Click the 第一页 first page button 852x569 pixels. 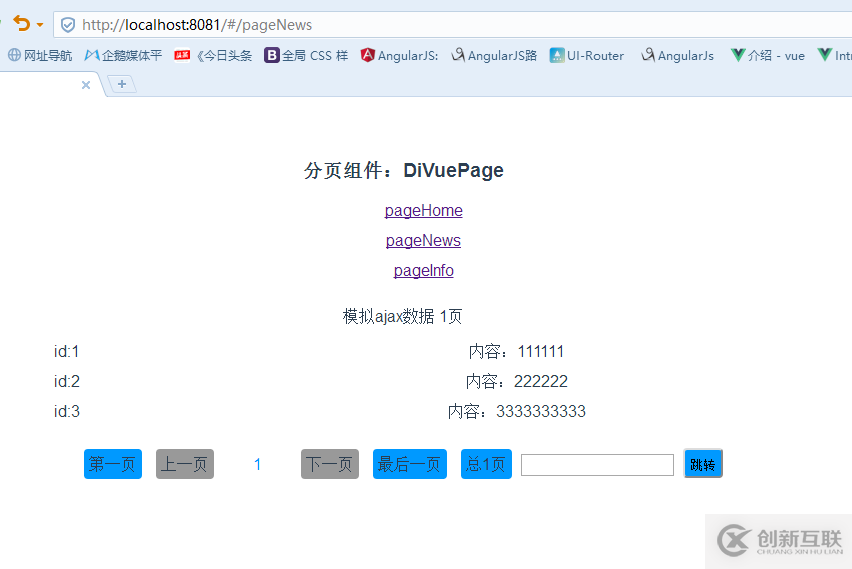pyautogui.click(x=113, y=464)
